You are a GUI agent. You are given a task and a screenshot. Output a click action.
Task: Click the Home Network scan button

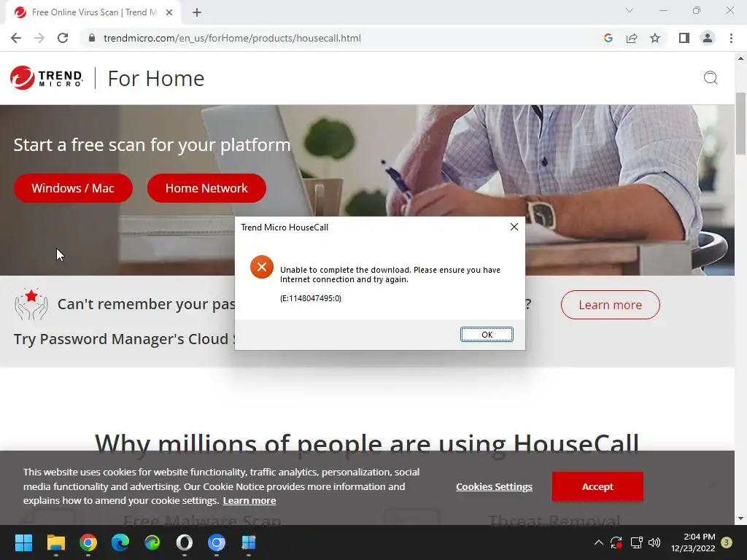coord(206,188)
